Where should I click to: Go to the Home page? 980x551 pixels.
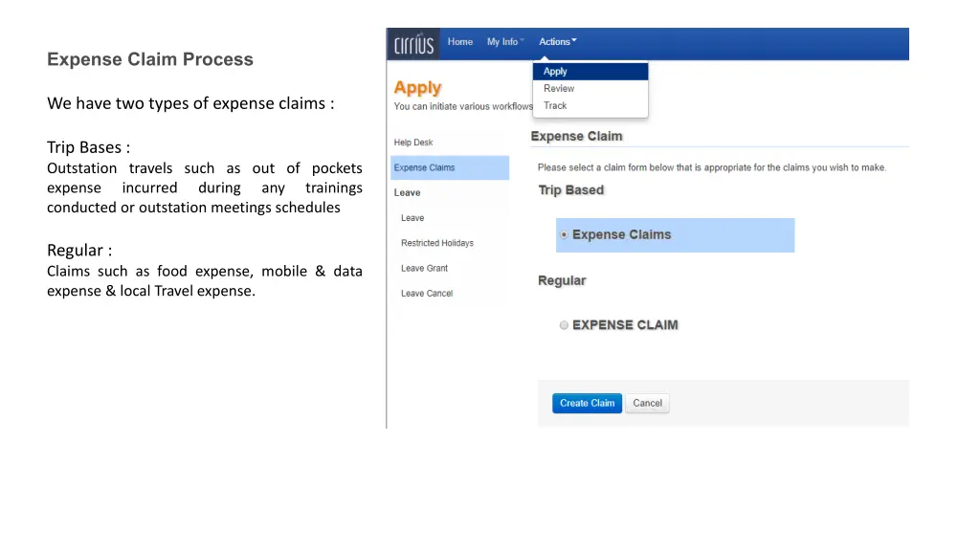click(460, 42)
